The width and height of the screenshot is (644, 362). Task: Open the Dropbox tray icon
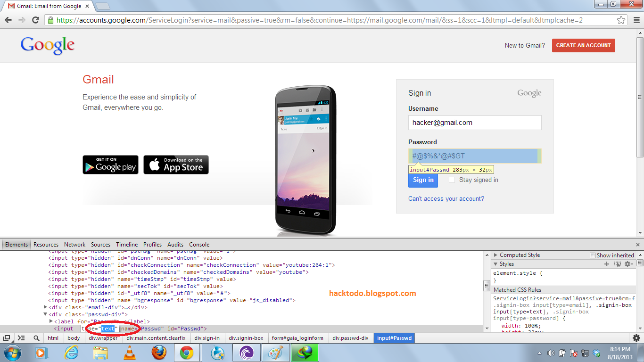point(597,353)
